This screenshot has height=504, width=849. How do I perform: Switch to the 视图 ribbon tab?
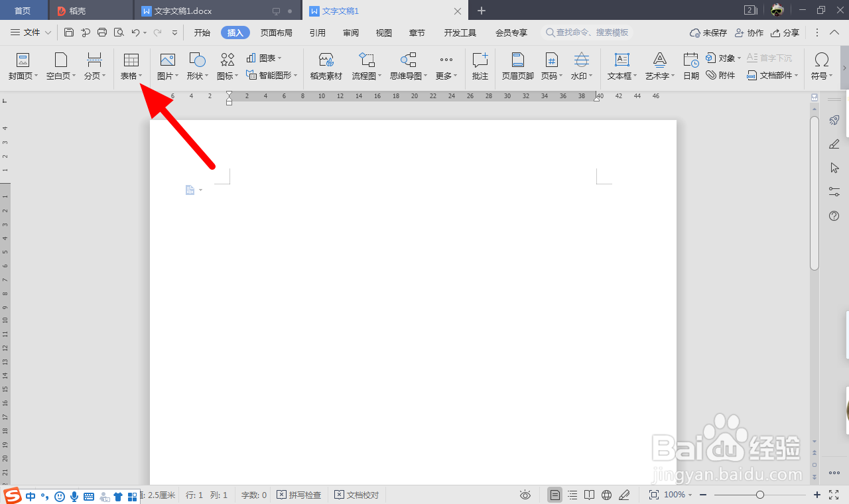[383, 32]
